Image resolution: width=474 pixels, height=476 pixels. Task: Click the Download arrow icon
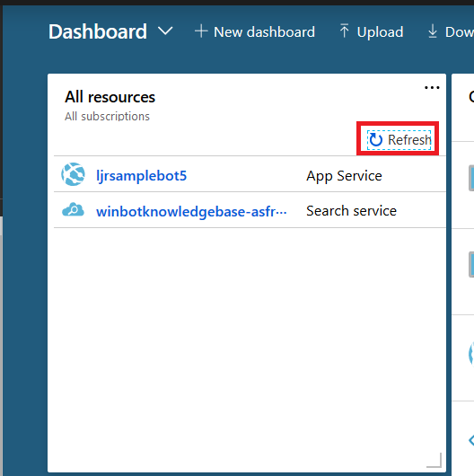click(x=433, y=31)
